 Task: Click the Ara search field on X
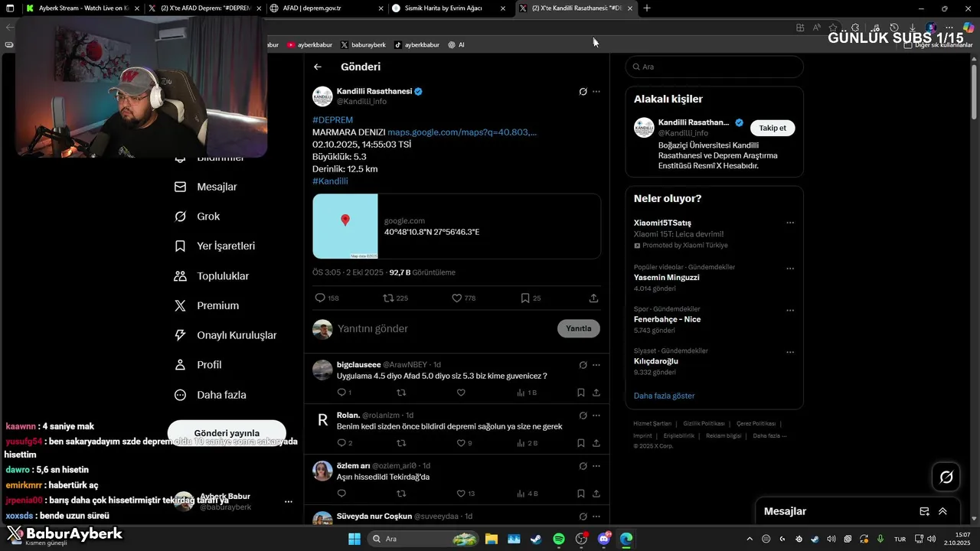pos(714,67)
